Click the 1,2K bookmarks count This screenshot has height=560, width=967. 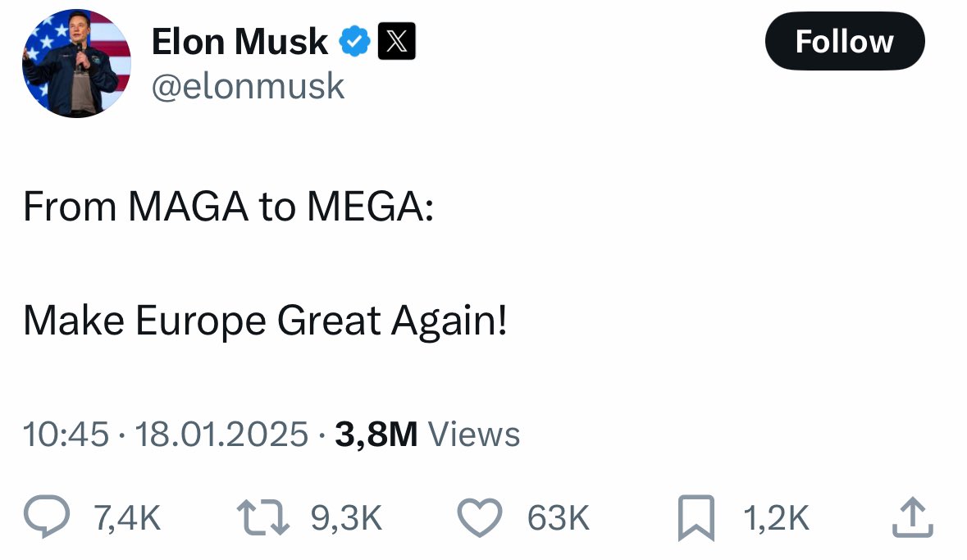click(x=776, y=518)
